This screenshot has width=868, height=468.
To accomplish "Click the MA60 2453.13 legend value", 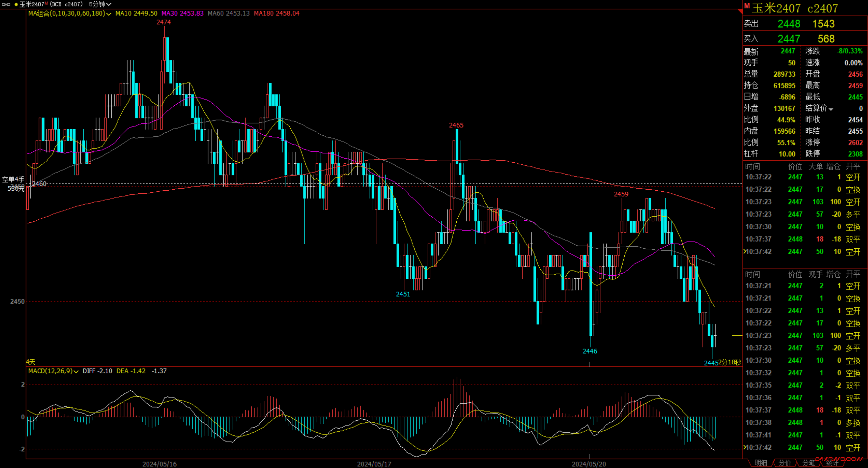I will coord(228,13).
